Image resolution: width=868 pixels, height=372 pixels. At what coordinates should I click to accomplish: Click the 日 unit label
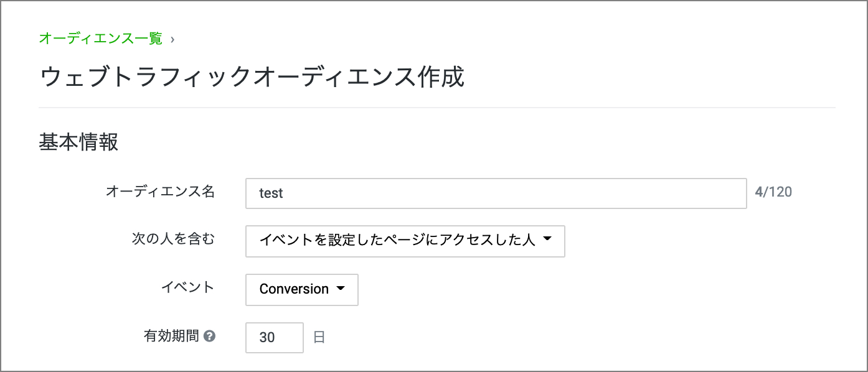[319, 338]
